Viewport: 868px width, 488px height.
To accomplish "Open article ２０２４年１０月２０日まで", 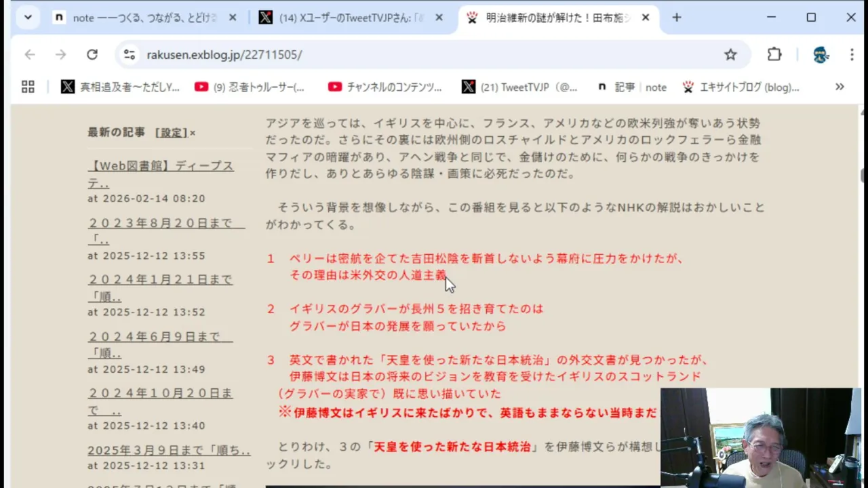I will click(x=160, y=402).
